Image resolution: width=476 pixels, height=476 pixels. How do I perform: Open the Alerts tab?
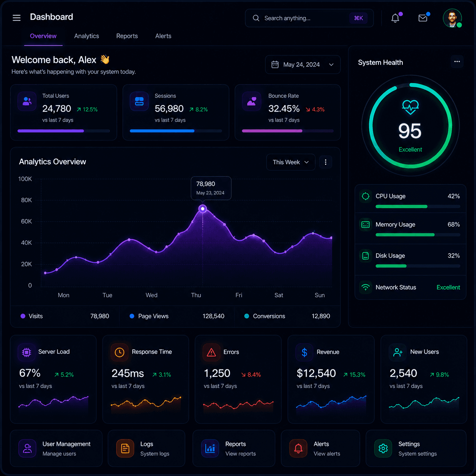(x=163, y=36)
